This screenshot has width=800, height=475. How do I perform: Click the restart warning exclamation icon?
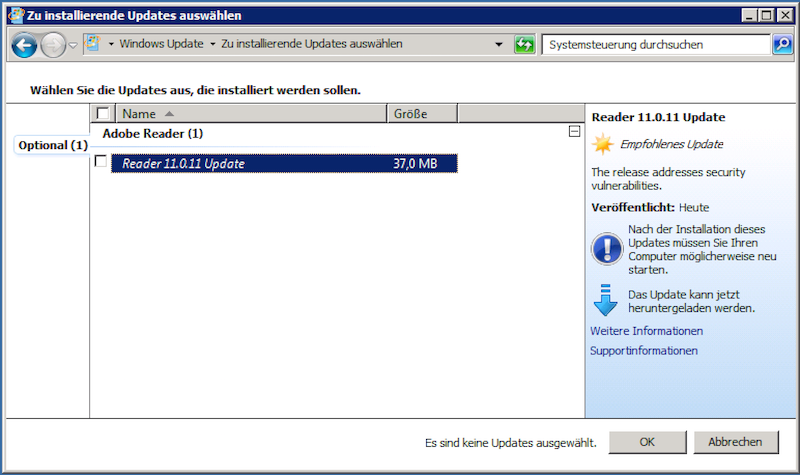(607, 249)
